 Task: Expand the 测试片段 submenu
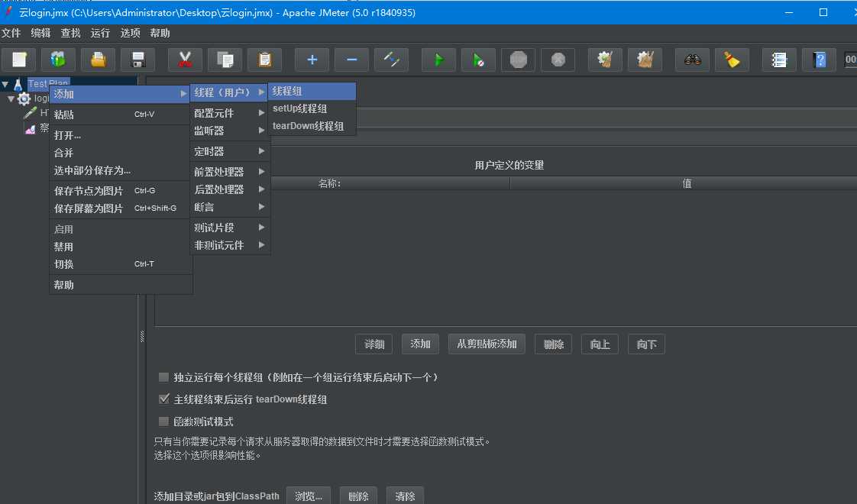[230, 228]
